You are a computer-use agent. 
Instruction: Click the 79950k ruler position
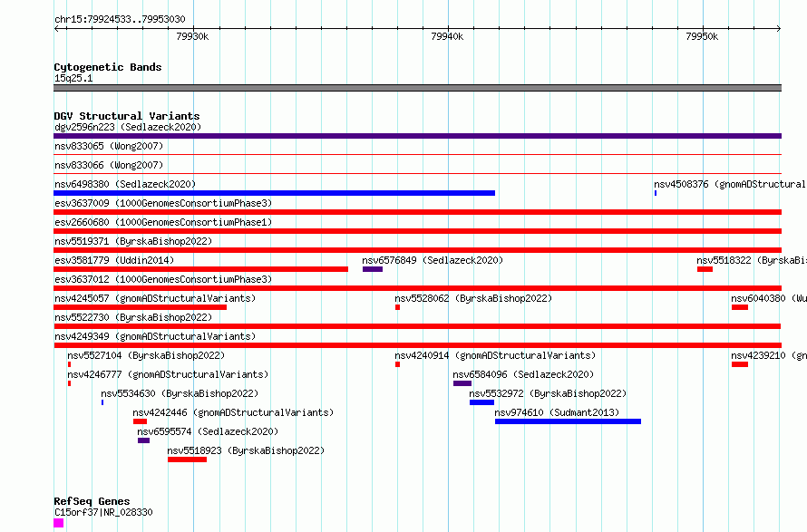[x=702, y=36]
